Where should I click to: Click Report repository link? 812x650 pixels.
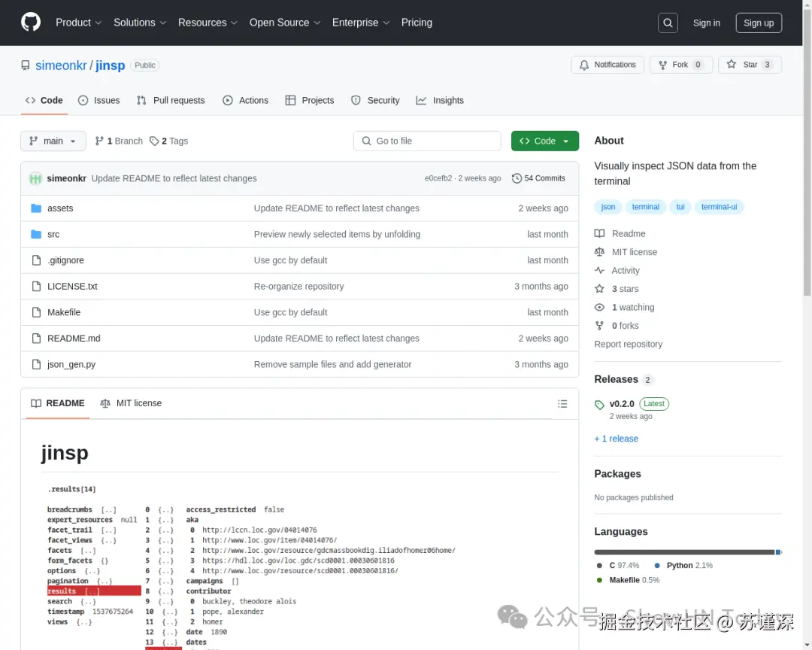click(x=628, y=344)
